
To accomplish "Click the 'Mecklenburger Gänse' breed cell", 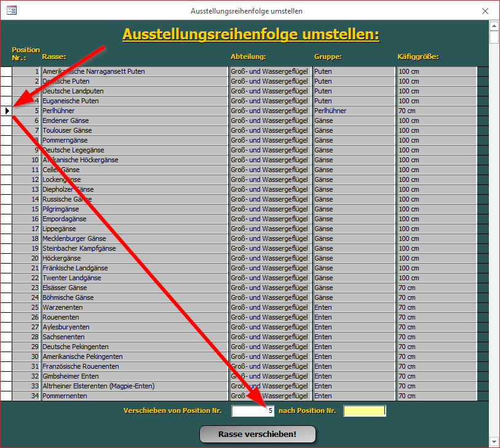I will point(133,238).
